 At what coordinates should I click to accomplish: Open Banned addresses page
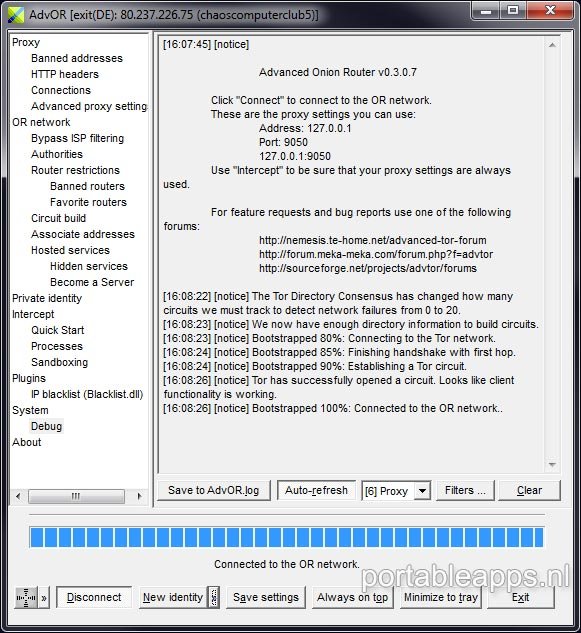[77, 58]
